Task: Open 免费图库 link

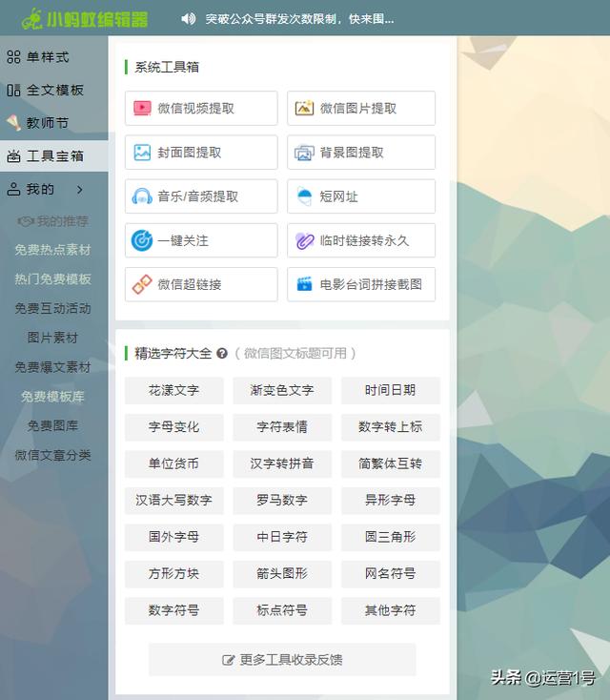Action: tap(52, 425)
